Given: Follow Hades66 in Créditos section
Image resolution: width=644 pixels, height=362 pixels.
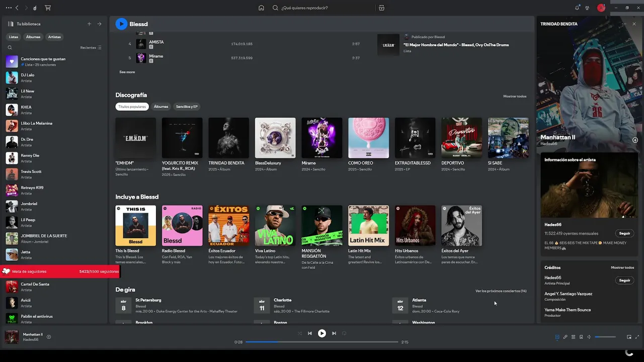Looking at the screenshot, I should point(624,280).
